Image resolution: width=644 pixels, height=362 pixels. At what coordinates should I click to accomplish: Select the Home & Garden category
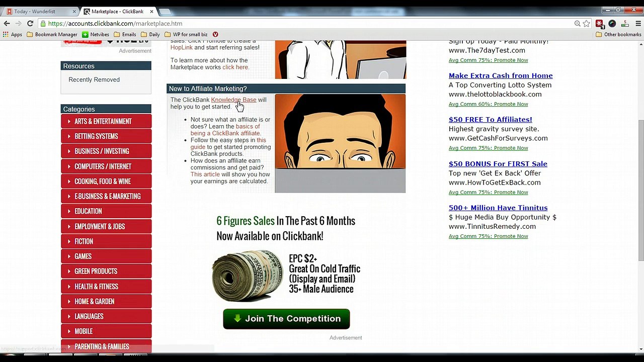coord(106,301)
